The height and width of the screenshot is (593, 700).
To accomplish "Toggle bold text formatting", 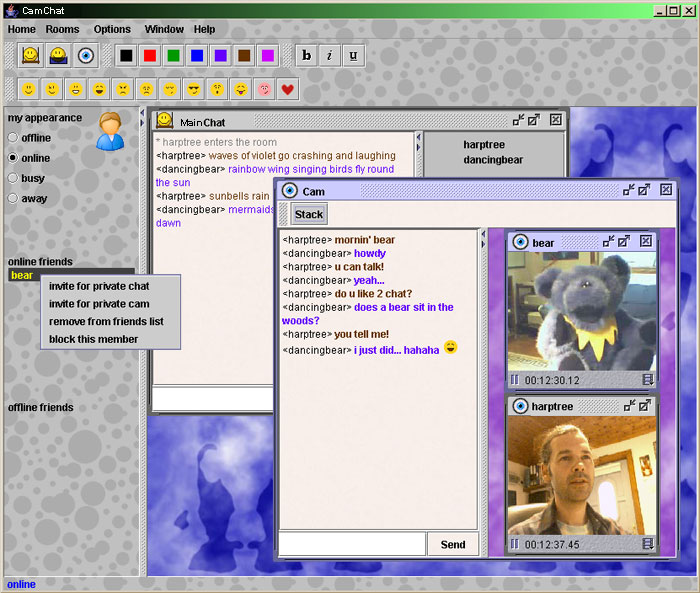I will point(306,55).
